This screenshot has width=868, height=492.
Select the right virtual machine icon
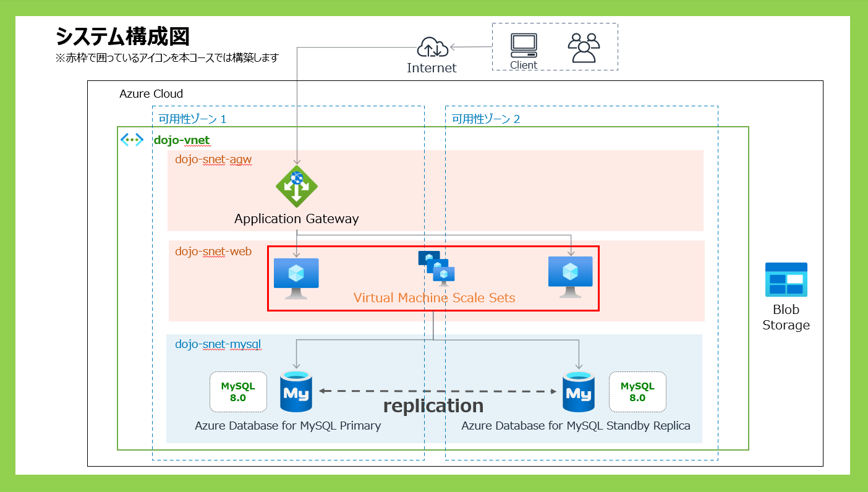pos(570,276)
